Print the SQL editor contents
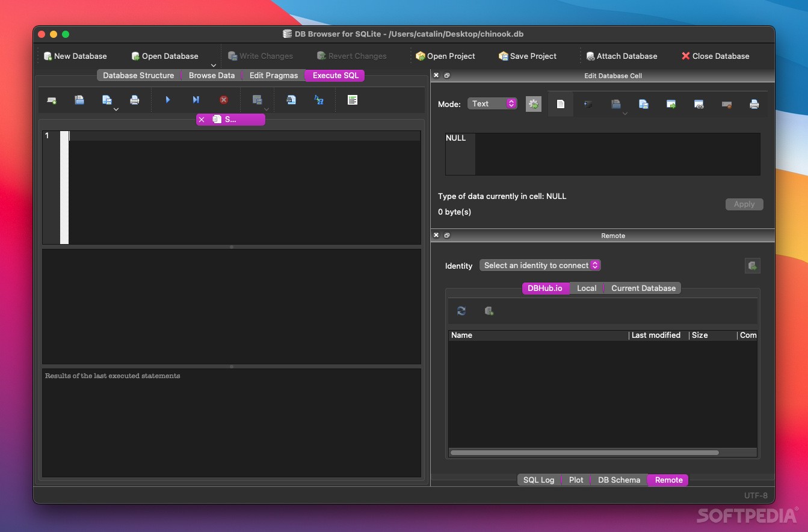 (x=135, y=100)
